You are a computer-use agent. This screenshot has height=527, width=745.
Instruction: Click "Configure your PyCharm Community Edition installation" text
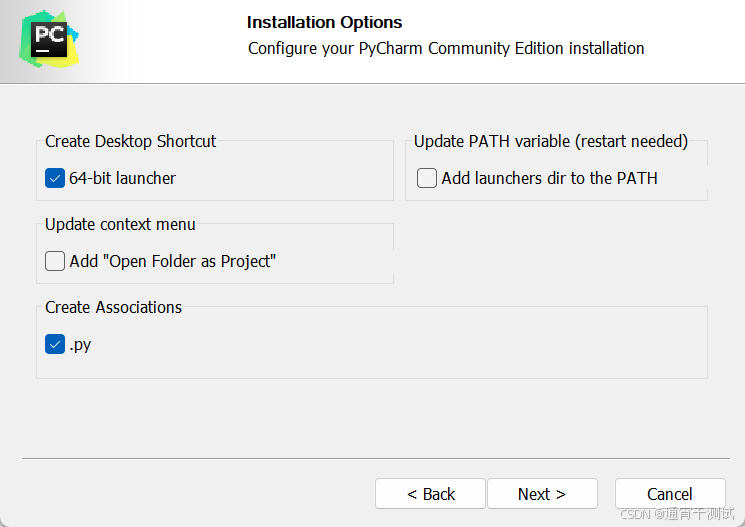tap(446, 48)
